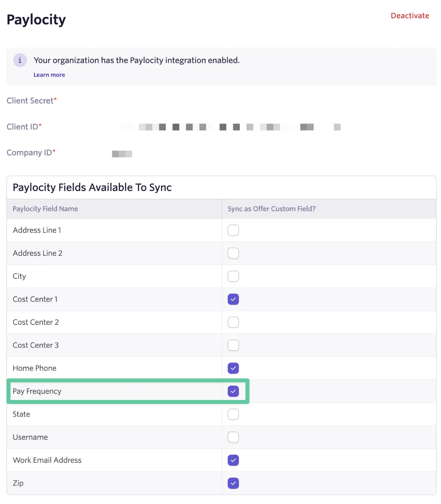Click the Company ID label

31,153
